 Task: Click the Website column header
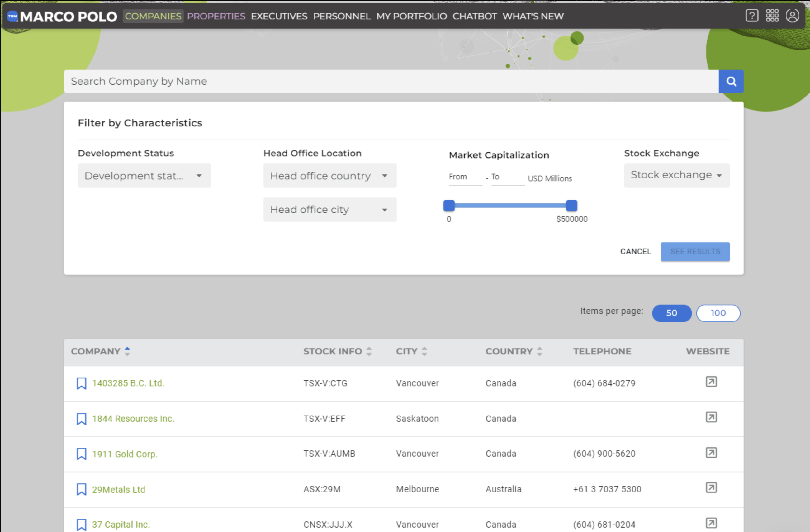click(708, 351)
